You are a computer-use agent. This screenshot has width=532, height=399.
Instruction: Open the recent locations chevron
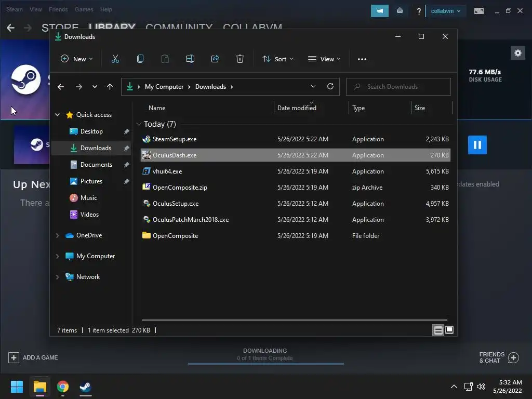point(95,87)
